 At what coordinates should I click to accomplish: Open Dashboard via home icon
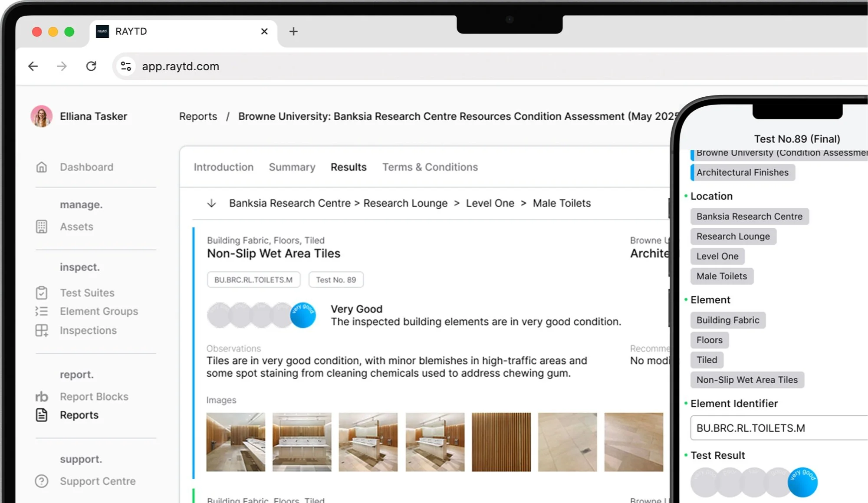click(x=41, y=167)
